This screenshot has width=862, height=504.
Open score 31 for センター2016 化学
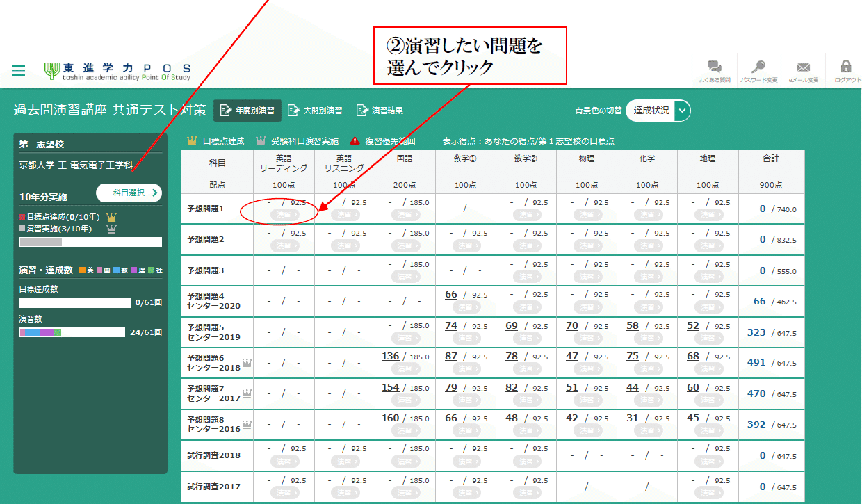click(633, 418)
